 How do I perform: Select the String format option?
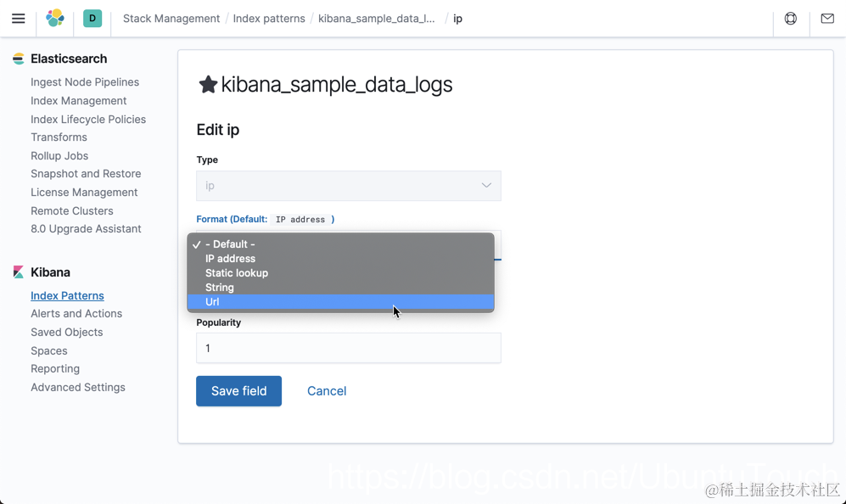coord(340,288)
